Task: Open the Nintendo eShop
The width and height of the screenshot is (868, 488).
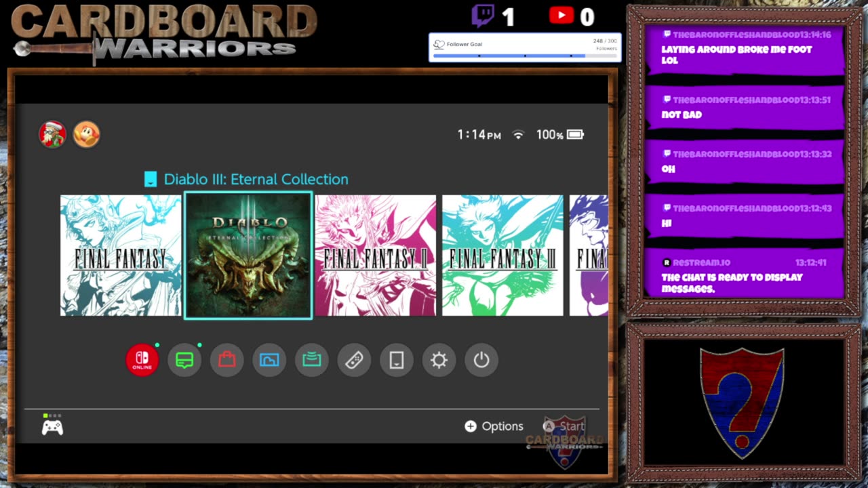Action: pos(227,360)
